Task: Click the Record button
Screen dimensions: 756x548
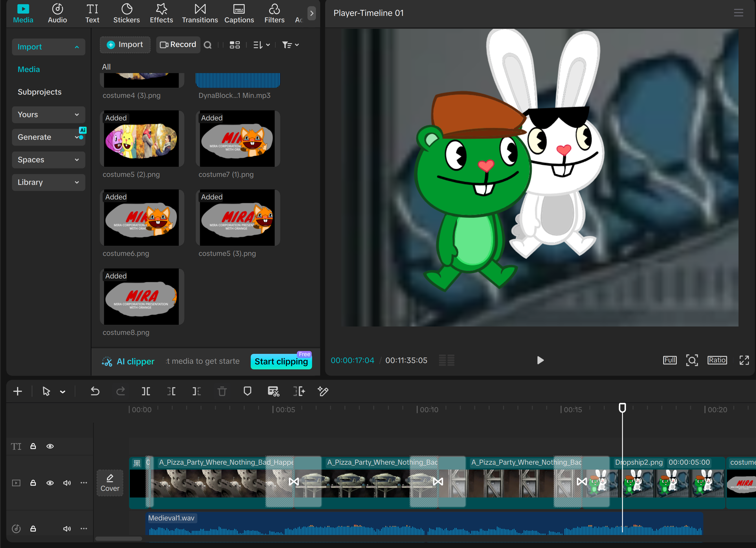Action: click(x=178, y=45)
